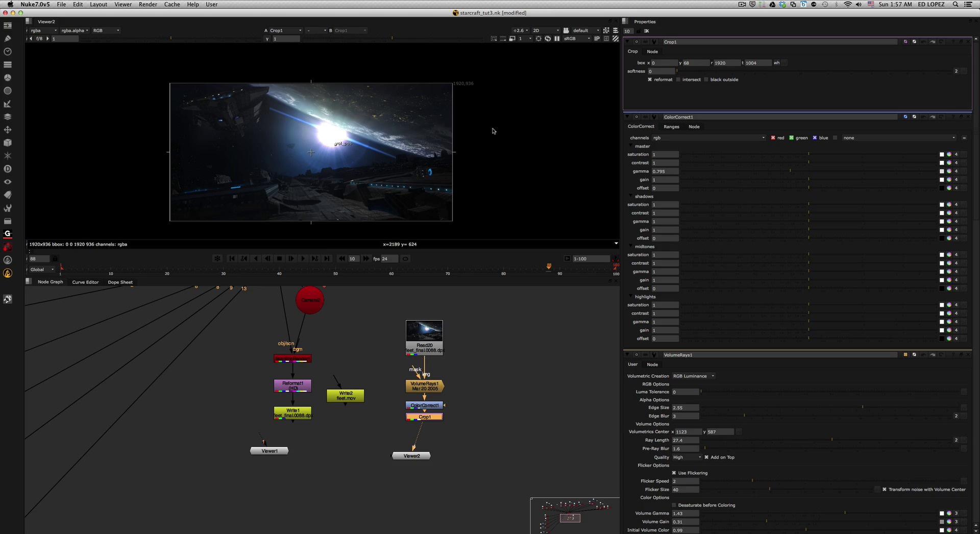
Task: Open the Merge nodes layers icon
Action: [x=8, y=117]
